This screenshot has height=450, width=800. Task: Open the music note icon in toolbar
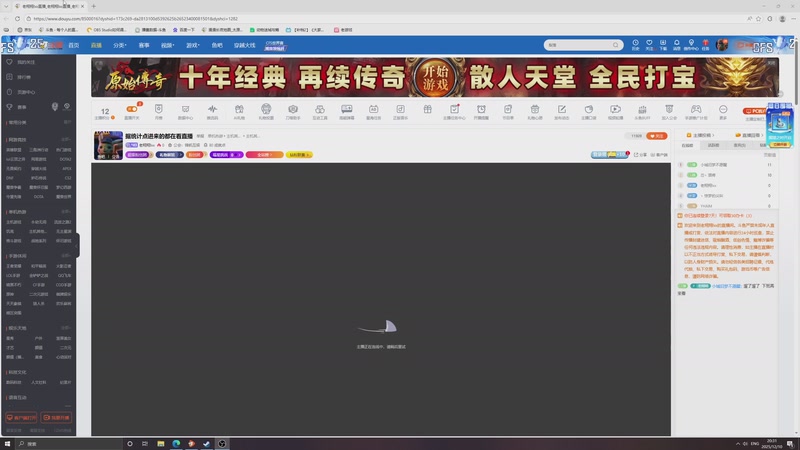(401, 109)
